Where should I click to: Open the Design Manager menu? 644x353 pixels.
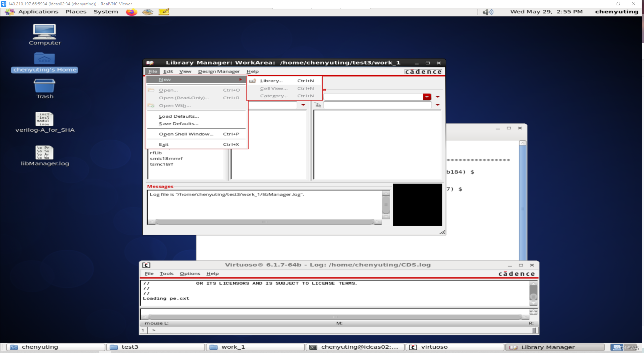click(219, 71)
